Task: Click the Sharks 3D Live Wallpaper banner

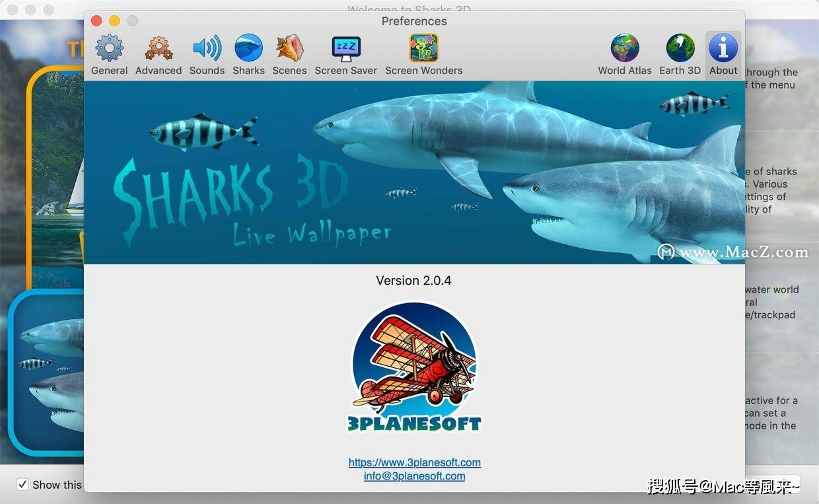Action: pyautogui.click(x=414, y=172)
